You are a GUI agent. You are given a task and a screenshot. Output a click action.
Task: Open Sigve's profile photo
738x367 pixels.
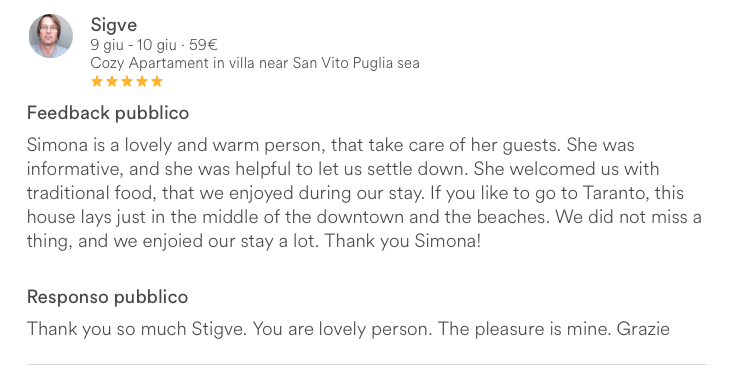[x=51, y=36]
